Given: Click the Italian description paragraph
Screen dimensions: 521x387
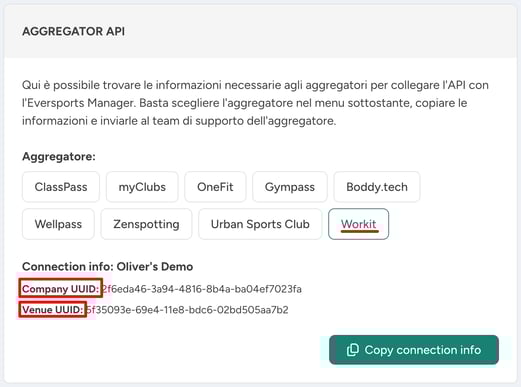Looking at the screenshot, I should [x=255, y=103].
